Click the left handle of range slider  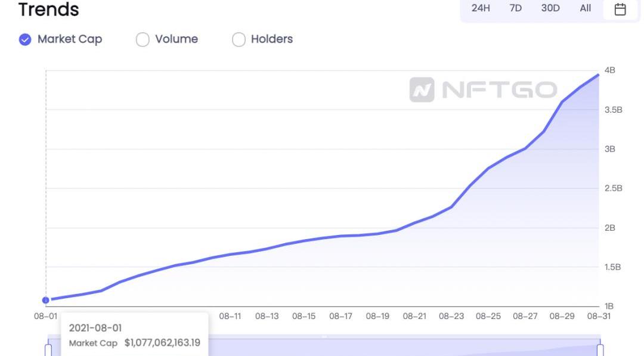pyautogui.click(x=48, y=349)
